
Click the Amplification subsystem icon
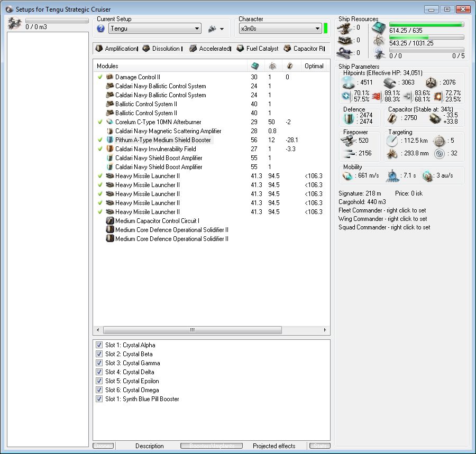click(99, 48)
